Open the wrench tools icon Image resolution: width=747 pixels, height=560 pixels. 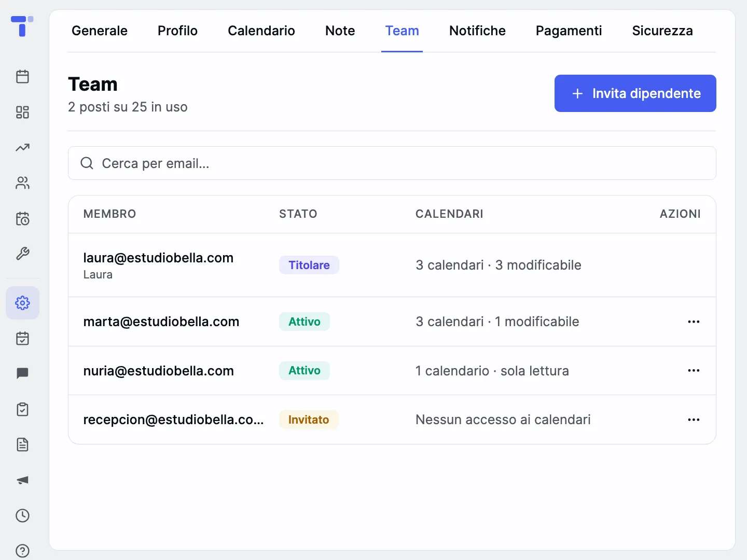(x=22, y=254)
